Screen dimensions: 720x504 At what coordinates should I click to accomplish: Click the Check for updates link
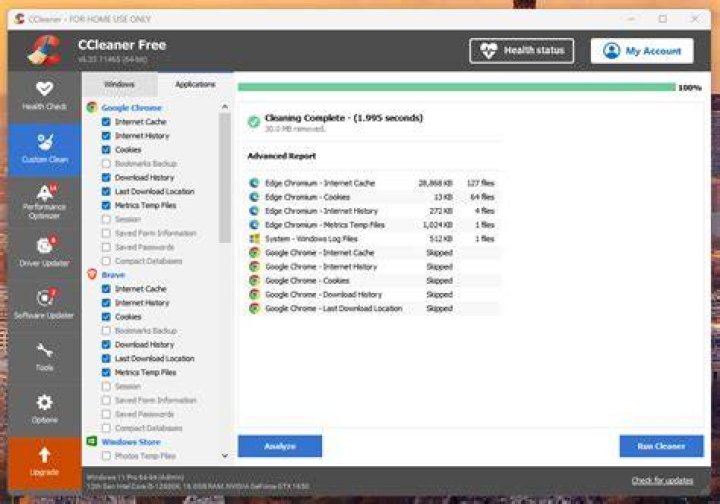[662, 481]
